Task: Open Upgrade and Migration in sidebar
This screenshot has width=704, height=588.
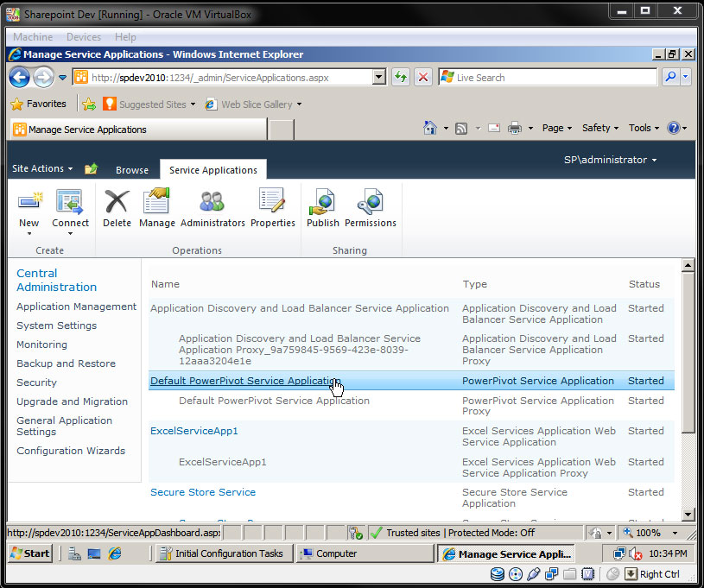Action: click(x=73, y=401)
